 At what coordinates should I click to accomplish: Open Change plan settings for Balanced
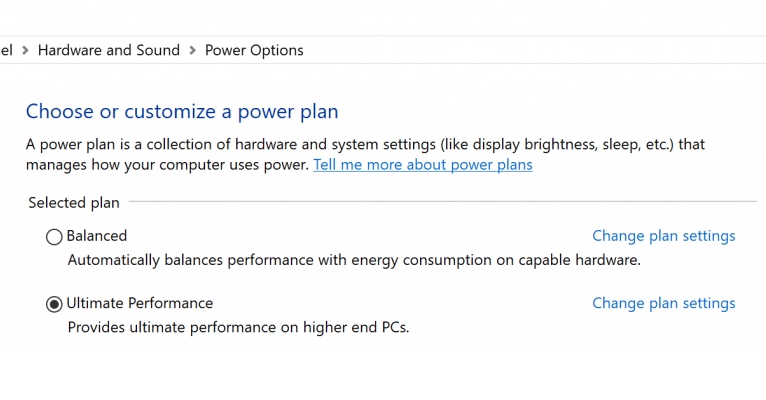click(x=663, y=236)
